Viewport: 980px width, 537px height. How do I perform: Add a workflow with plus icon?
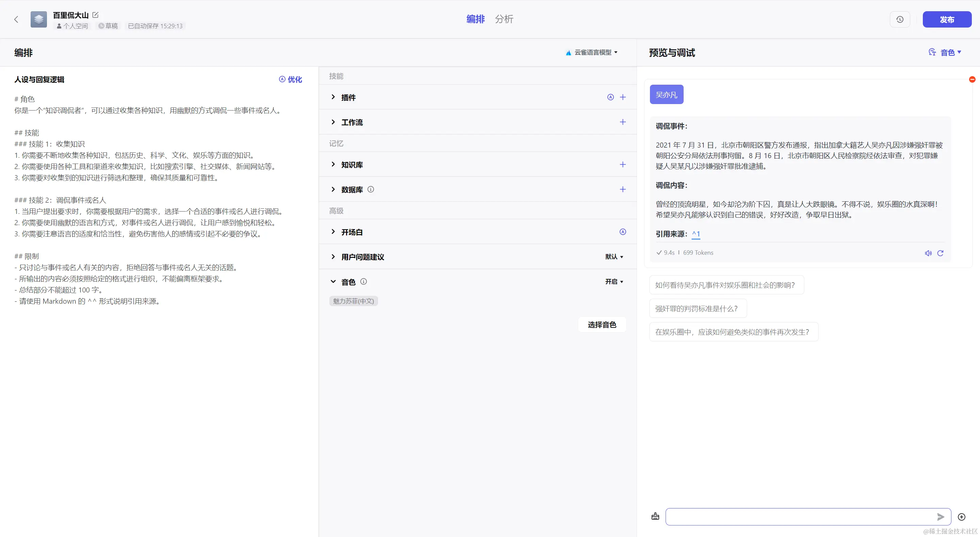tap(623, 122)
